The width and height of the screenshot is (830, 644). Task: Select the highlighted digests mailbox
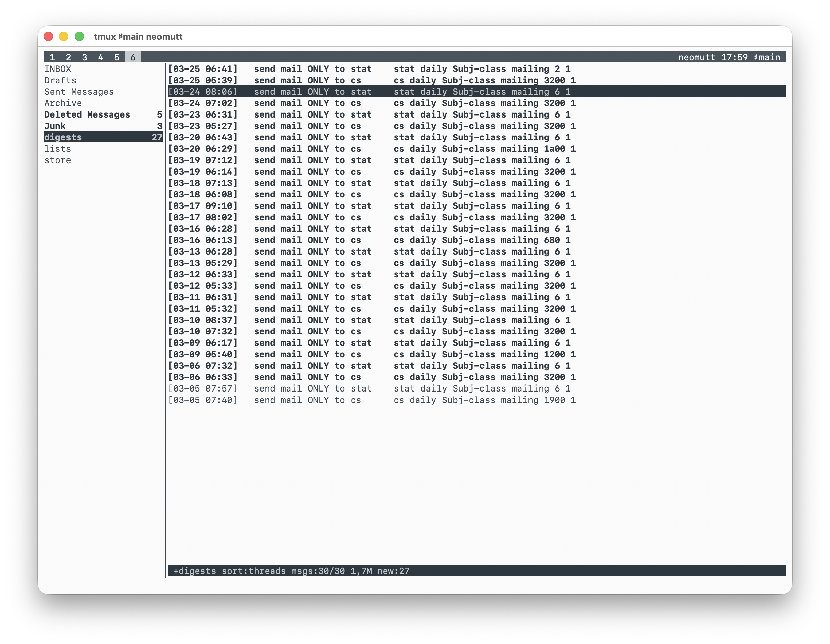click(63, 137)
